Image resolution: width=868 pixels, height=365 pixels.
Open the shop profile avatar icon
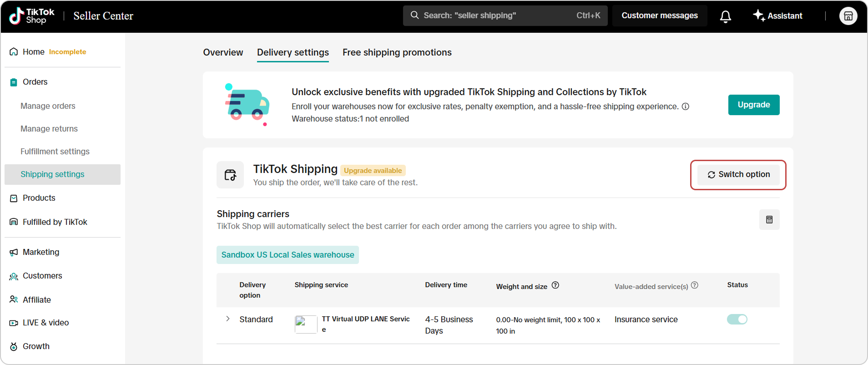[848, 16]
